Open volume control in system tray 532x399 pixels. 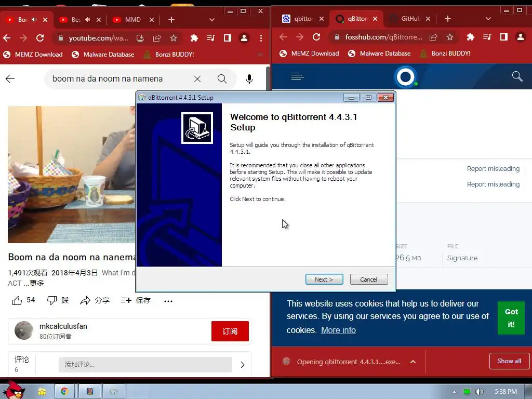click(x=479, y=392)
